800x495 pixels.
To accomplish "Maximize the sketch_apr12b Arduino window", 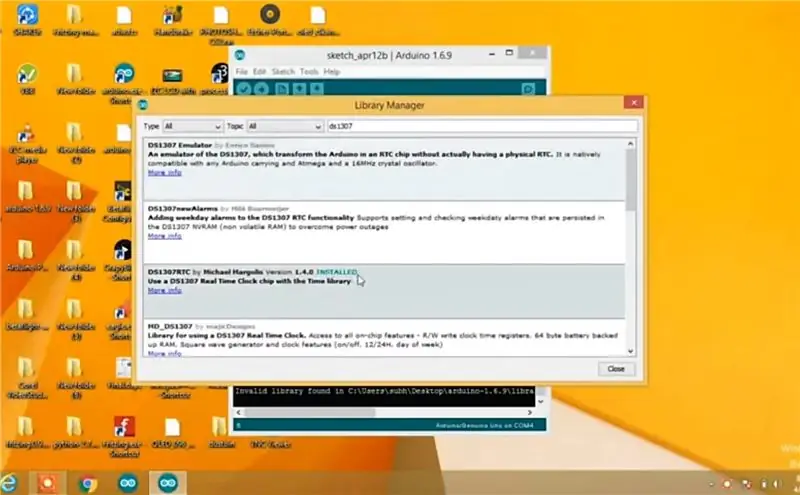I will point(509,53).
